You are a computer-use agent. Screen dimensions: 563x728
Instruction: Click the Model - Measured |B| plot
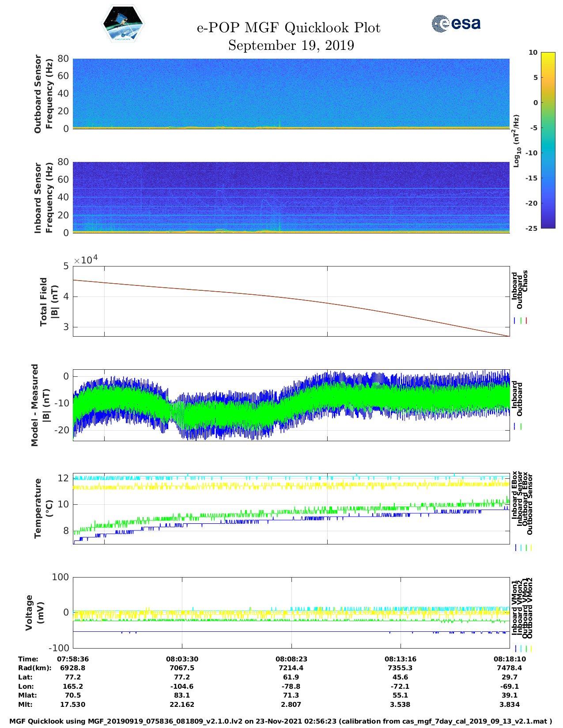pyautogui.click(x=291, y=405)
